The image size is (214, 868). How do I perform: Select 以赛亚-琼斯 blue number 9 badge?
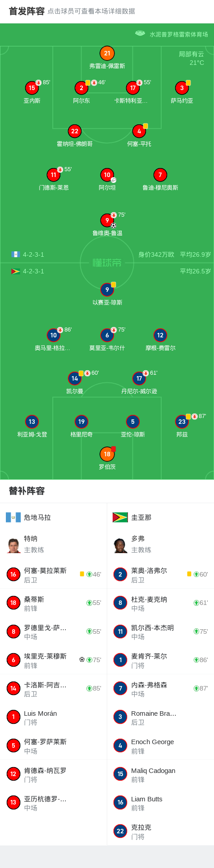coord(107,290)
